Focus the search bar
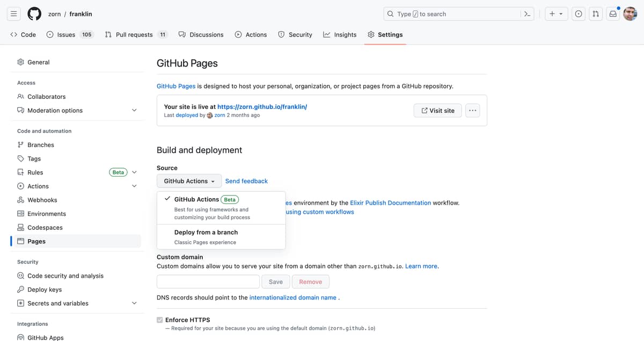644x341 pixels. pos(459,14)
